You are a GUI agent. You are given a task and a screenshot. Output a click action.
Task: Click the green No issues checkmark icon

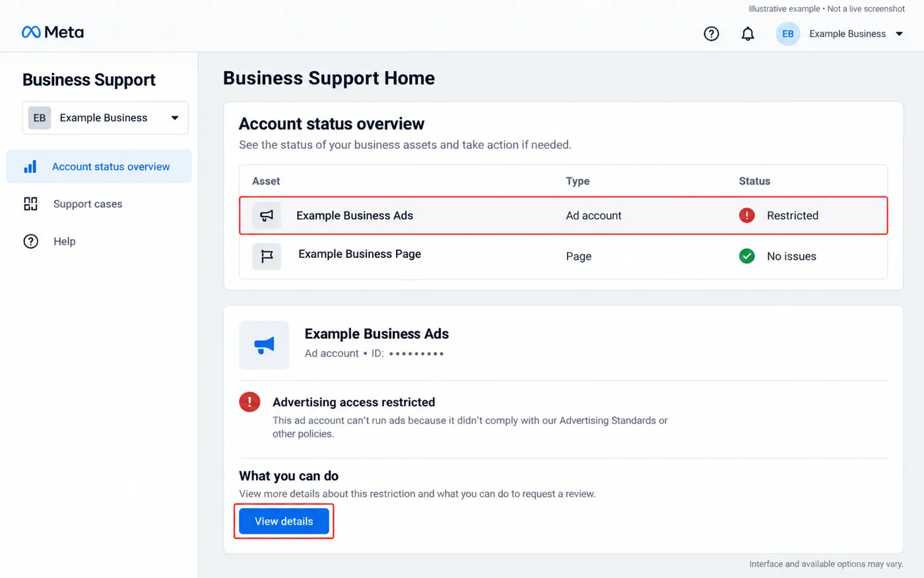[746, 256]
